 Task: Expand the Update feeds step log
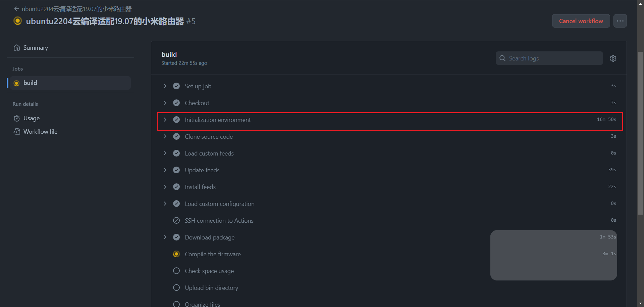(165, 170)
